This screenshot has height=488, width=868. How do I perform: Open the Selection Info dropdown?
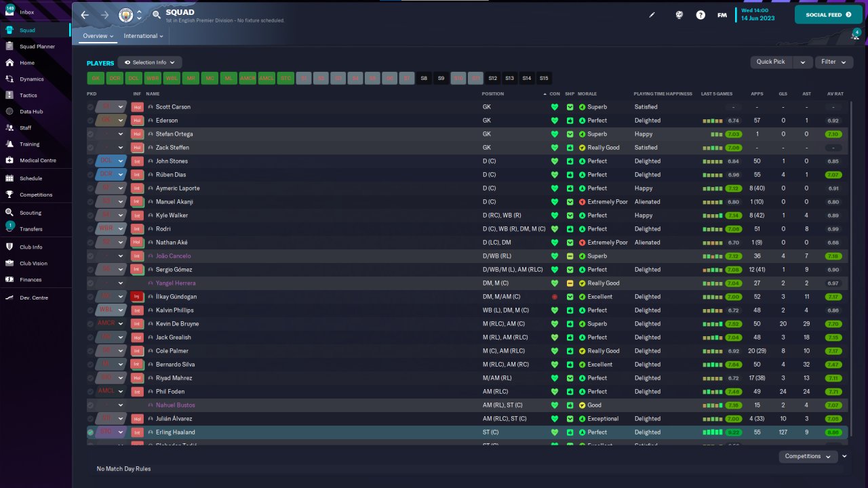[150, 62]
